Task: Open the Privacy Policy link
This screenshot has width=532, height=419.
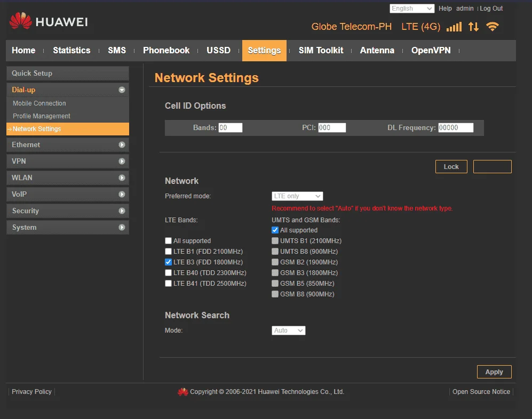Action: (31, 392)
